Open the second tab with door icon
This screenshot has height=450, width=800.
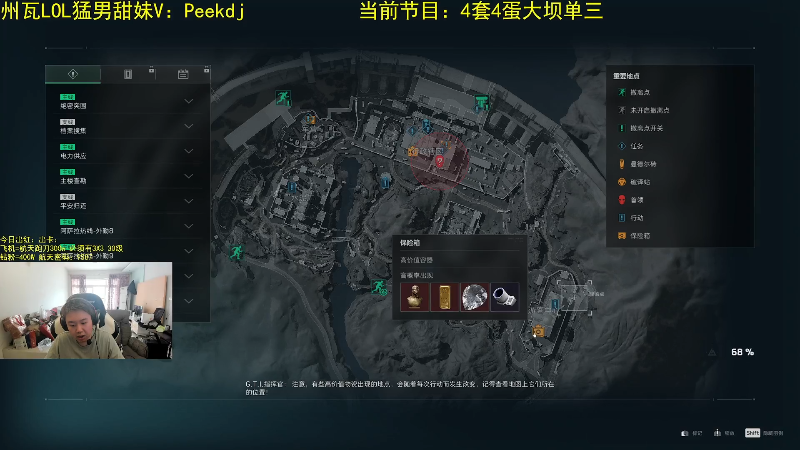[x=128, y=74]
